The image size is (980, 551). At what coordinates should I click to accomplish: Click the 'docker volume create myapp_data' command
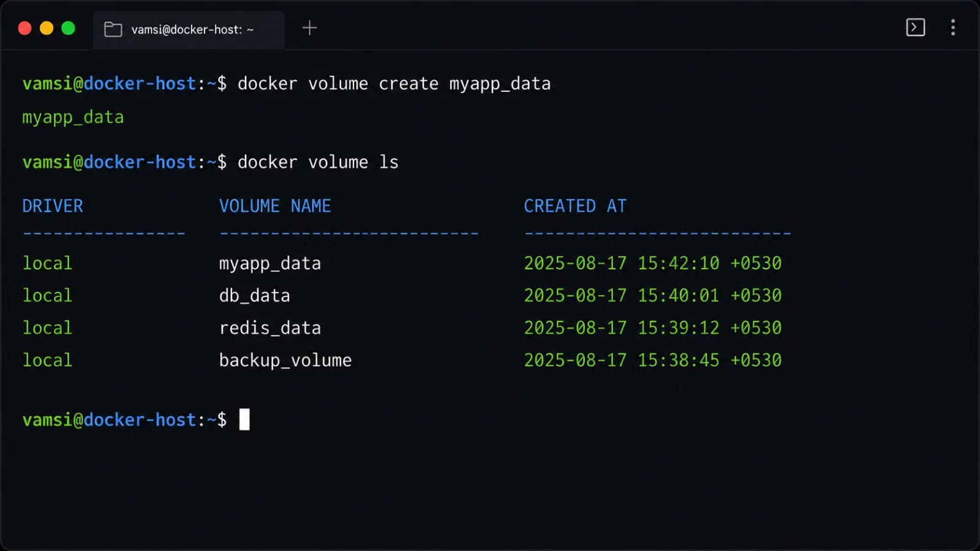[394, 84]
